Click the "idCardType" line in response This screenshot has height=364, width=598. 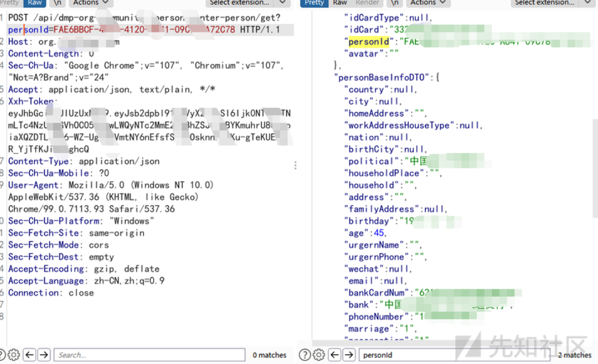point(388,18)
